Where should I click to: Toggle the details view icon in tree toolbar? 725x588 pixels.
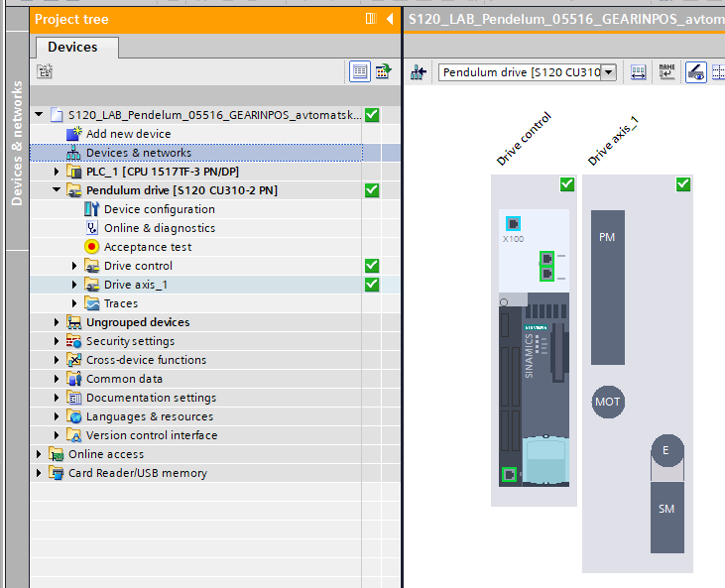pyautogui.click(x=359, y=71)
